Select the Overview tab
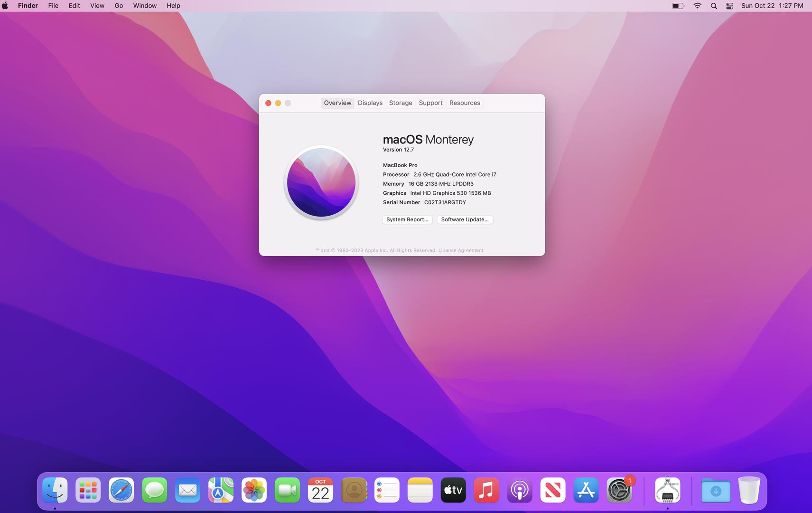Image resolution: width=812 pixels, height=513 pixels. (x=337, y=103)
